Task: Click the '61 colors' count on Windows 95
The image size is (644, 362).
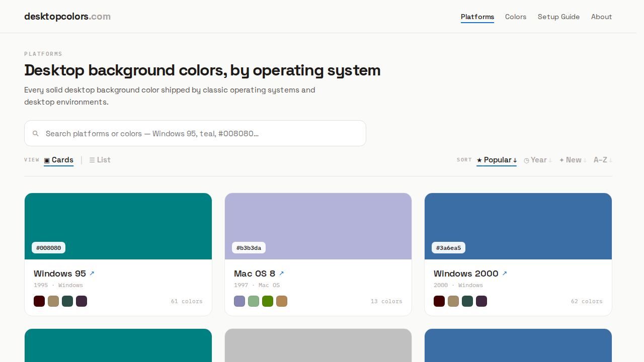Action: coord(187,301)
